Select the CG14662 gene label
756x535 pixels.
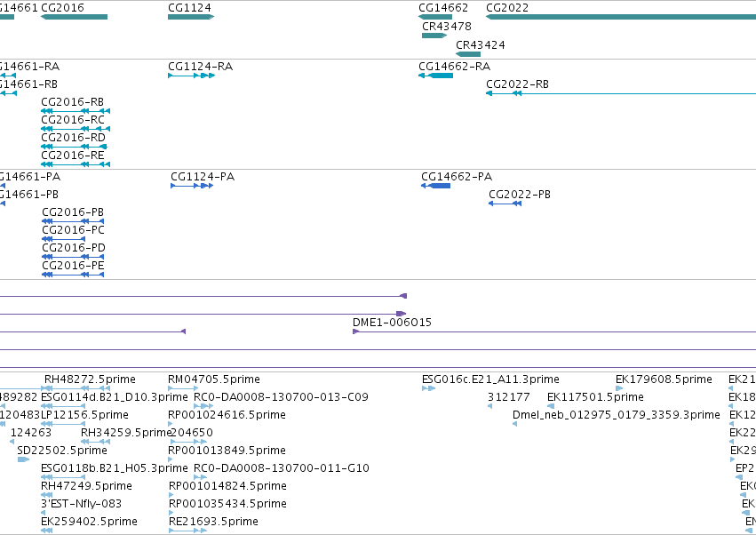tap(443, 8)
